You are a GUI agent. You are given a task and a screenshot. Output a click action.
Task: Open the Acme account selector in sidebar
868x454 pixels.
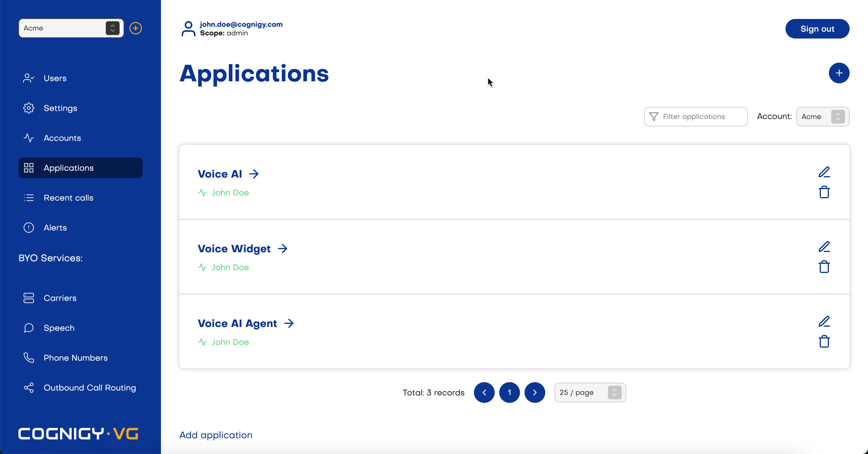pyautogui.click(x=71, y=28)
